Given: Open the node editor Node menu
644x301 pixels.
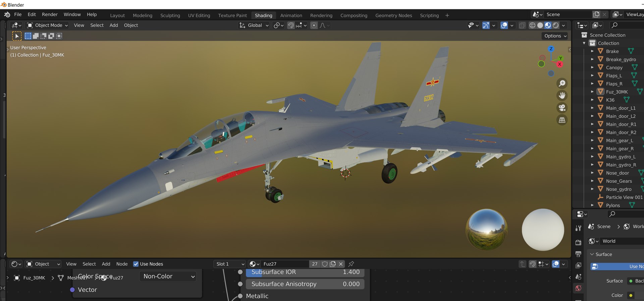Looking at the screenshot, I should (x=122, y=264).
